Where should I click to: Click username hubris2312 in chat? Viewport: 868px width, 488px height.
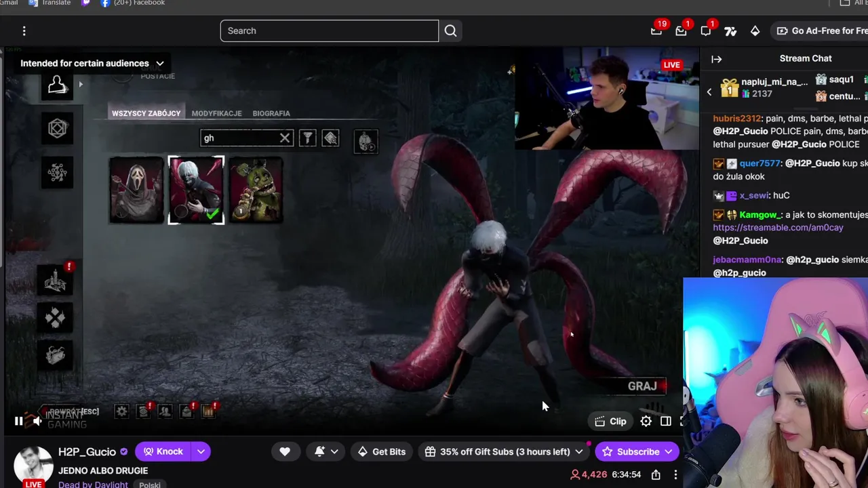[737, 118]
